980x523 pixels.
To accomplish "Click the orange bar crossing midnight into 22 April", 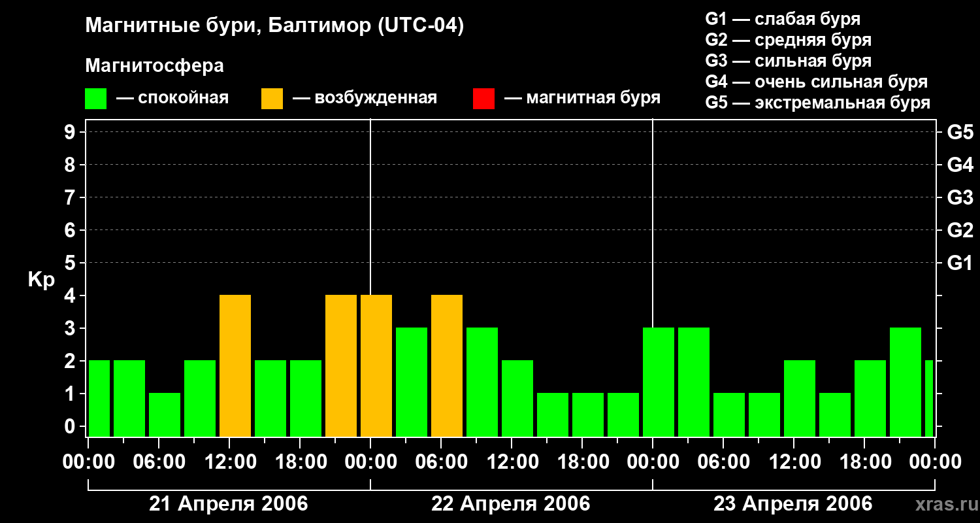I will tap(376, 366).
